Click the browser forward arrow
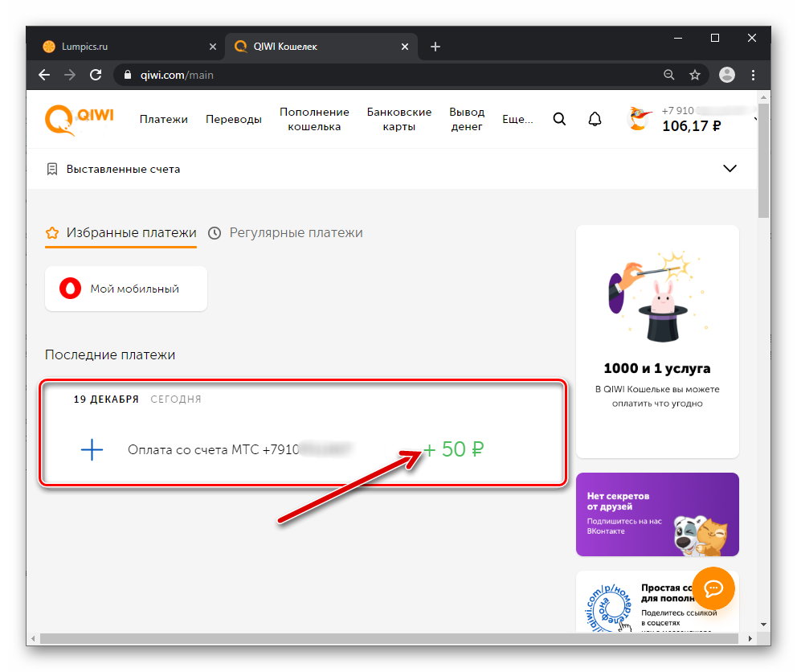The width and height of the screenshot is (797, 672). 70,76
